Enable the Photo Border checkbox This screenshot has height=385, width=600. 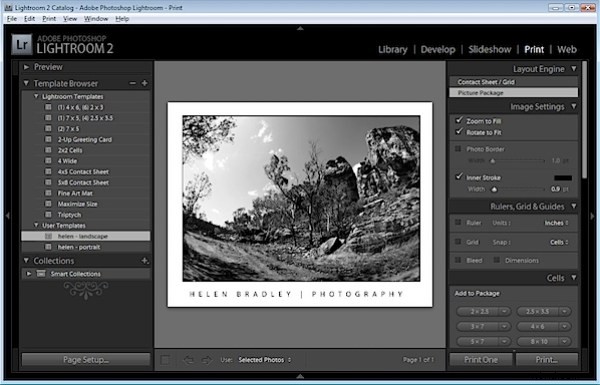[458, 148]
